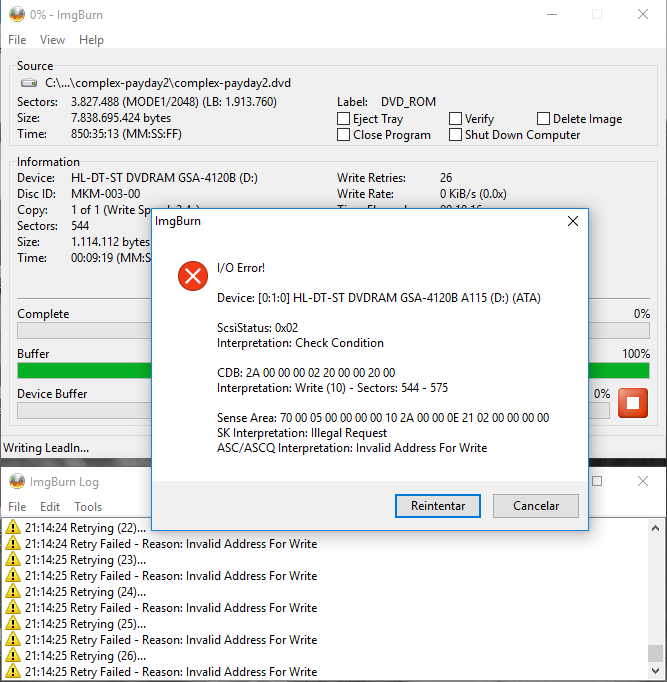667x682 pixels.
Task: Click the 'I/O Error!' heading text
Action: [241, 267]
